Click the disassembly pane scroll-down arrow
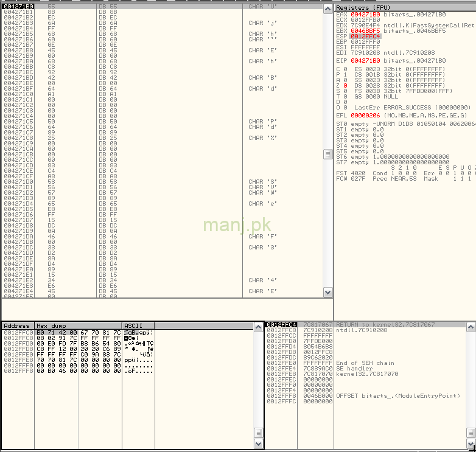This screenshot has height=452, width=476. pyautogui.click(x=329, y=293)
